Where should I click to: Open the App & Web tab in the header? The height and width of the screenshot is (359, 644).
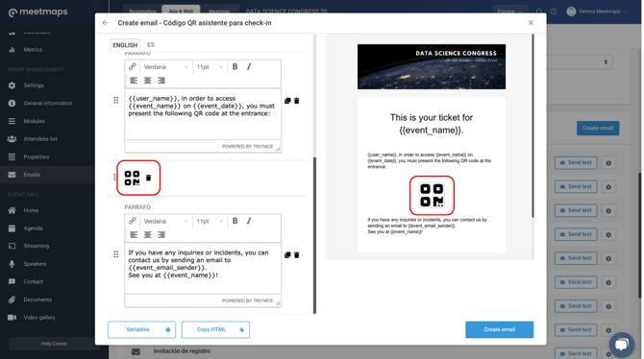click(181, 12)
